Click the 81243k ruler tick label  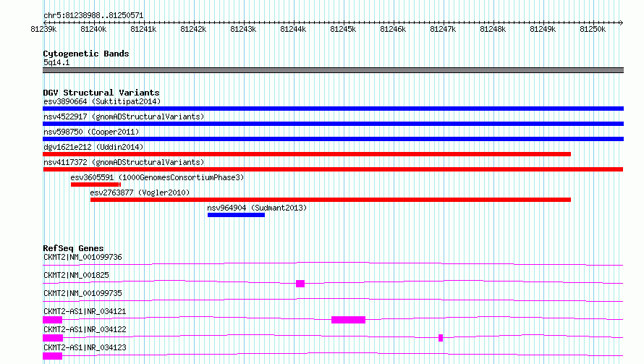[x=243, y=29]
